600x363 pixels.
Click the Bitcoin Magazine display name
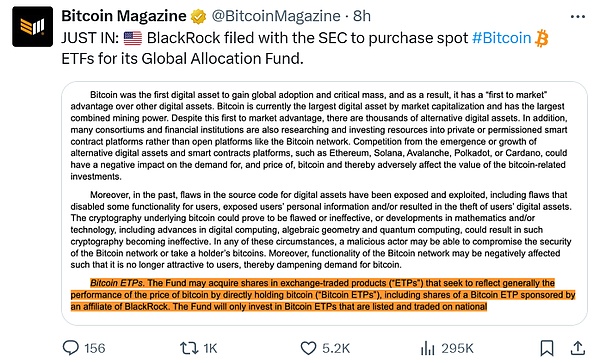pos(124,16)
